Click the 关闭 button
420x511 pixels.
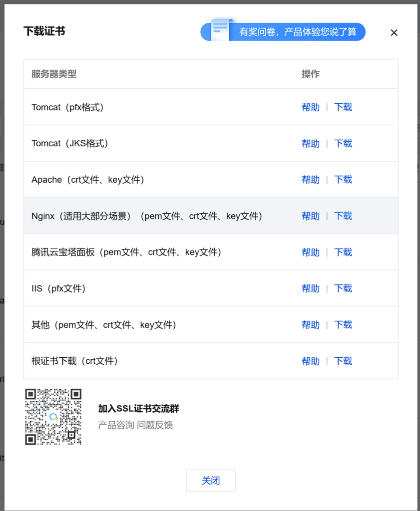coord(211,481)
